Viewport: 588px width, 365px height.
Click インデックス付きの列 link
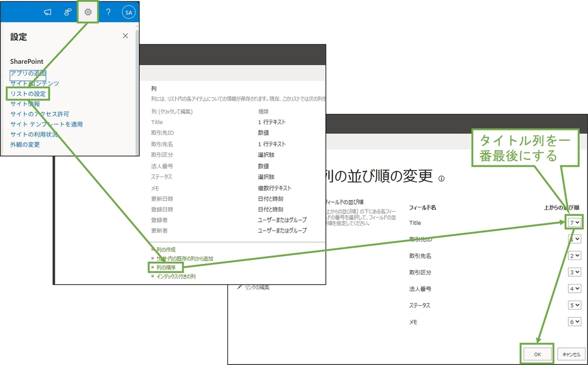pos(176,276)
